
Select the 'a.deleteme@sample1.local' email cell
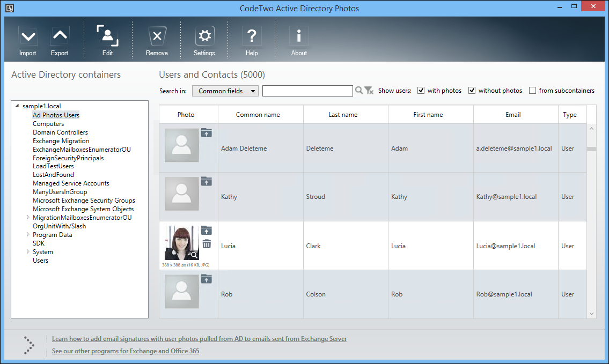tap(516, 148)
